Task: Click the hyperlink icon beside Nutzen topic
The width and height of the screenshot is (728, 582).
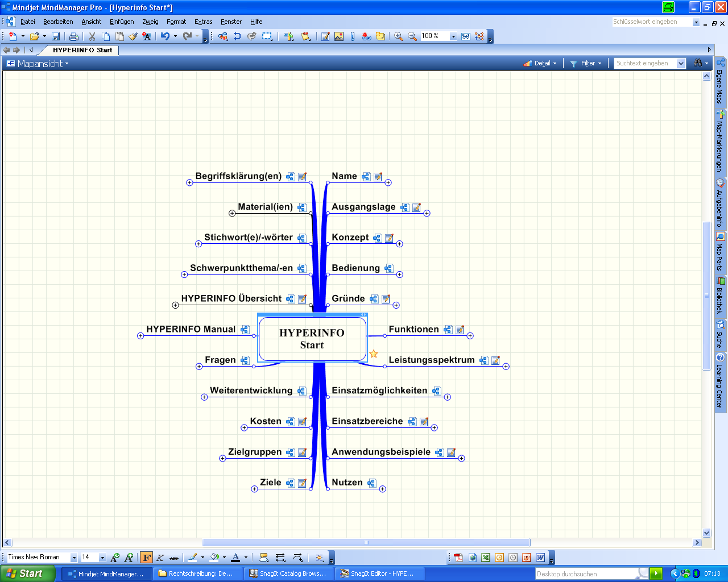Action: 371,483
